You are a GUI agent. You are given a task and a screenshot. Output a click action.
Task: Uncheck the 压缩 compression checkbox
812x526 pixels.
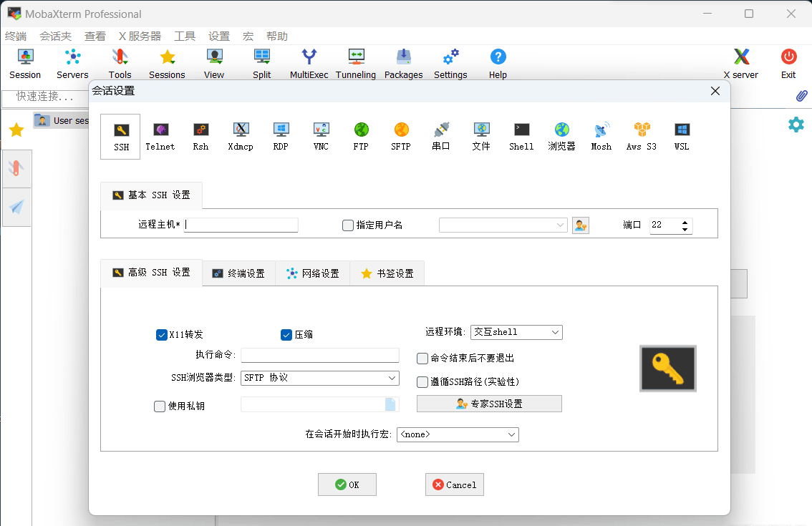coord(286,335)
